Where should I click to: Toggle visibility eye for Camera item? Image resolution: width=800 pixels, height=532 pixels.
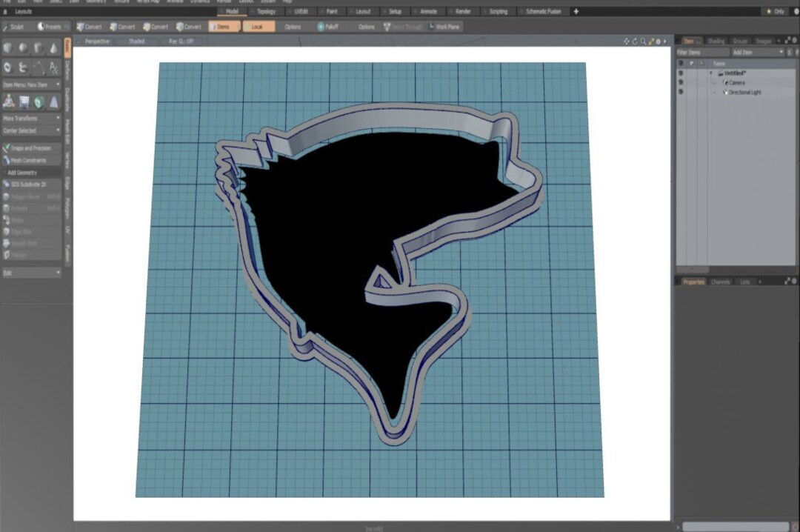(x=681, y=82)
